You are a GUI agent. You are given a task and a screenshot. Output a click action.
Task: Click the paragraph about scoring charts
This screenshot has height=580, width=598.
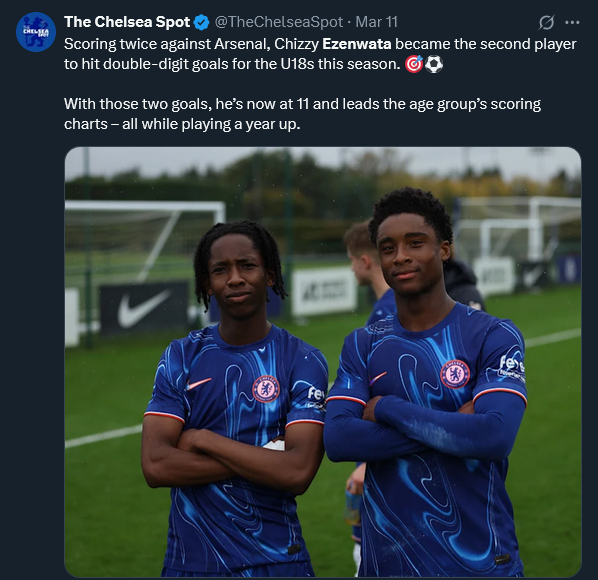point(302,114)
